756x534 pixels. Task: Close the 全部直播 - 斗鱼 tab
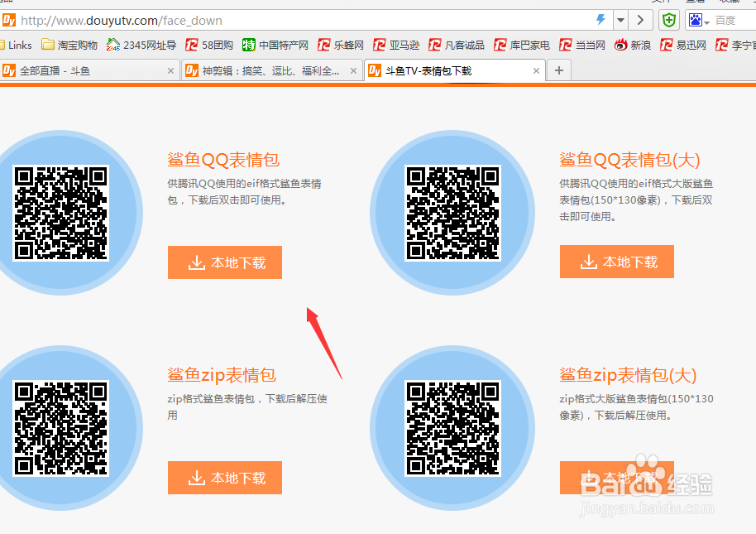(170, 71)
